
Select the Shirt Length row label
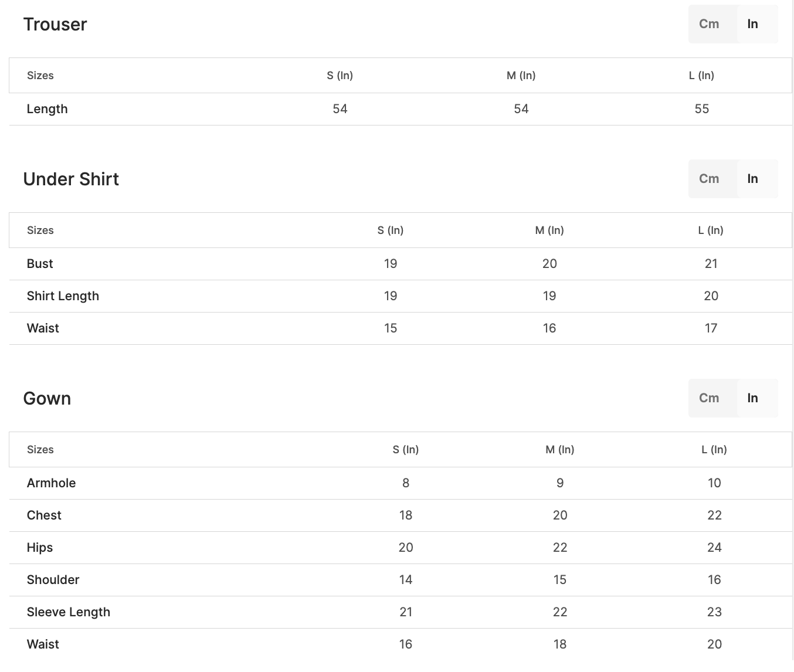[63, 296]
